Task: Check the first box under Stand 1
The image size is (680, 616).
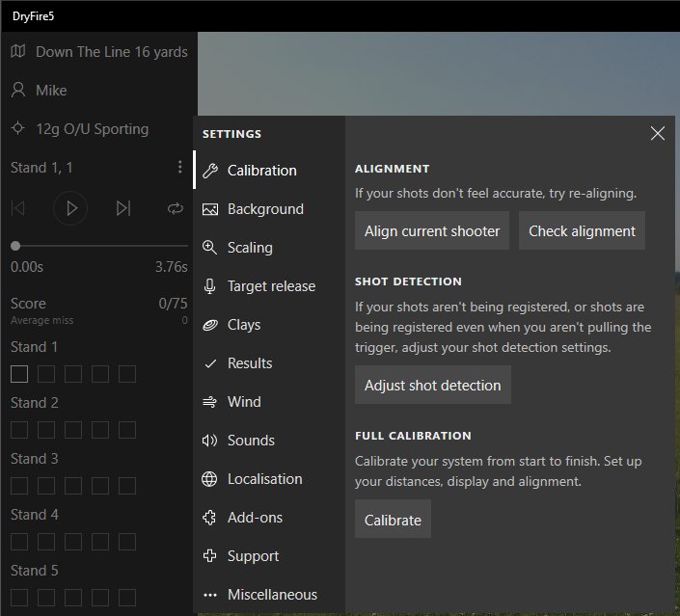Action: click(19, 374)
